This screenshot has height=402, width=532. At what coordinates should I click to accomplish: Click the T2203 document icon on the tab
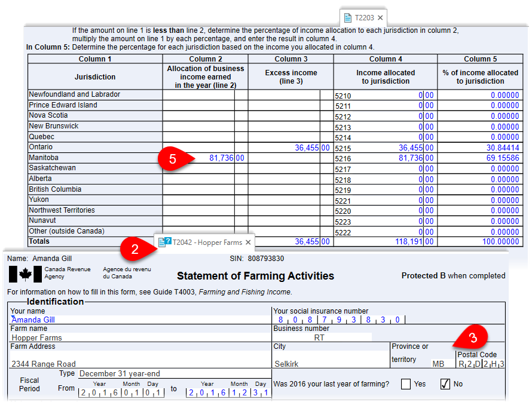tap(348, 18)
